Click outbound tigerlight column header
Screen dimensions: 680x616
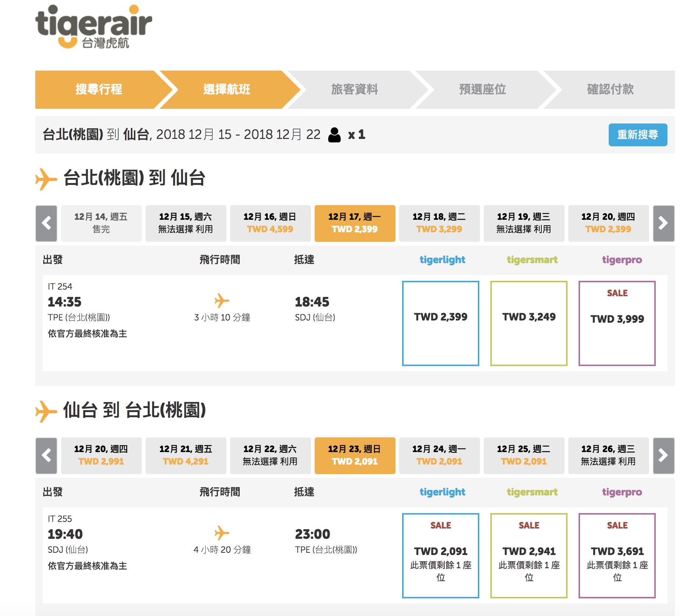pos(442,260)
